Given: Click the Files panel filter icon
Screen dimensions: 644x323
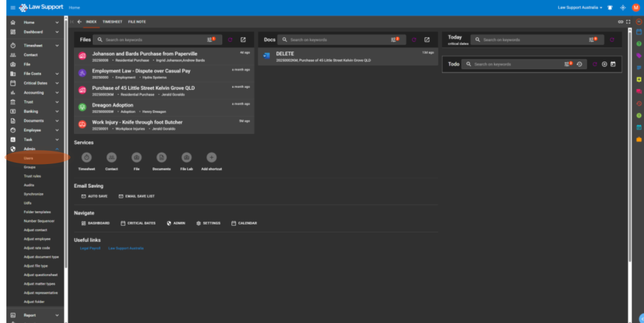Looking at the screenshot, I should click(211, 40).
